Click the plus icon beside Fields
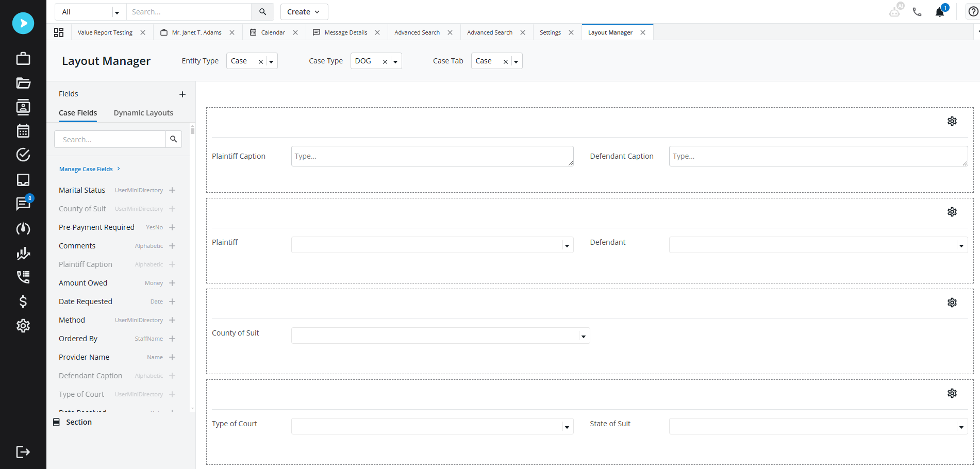Viewport: 980px width, 469px height. 182,94
